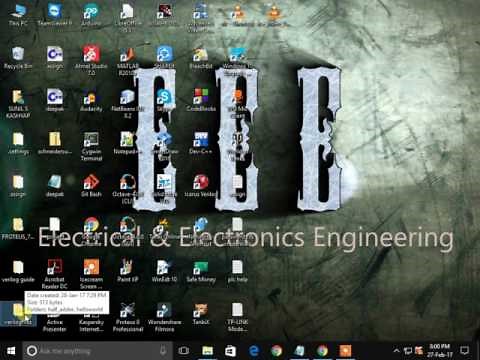The width and height of the screenshot is (480, 360).
Task: Open Task View on the taskbar
Action: point(184,351)
